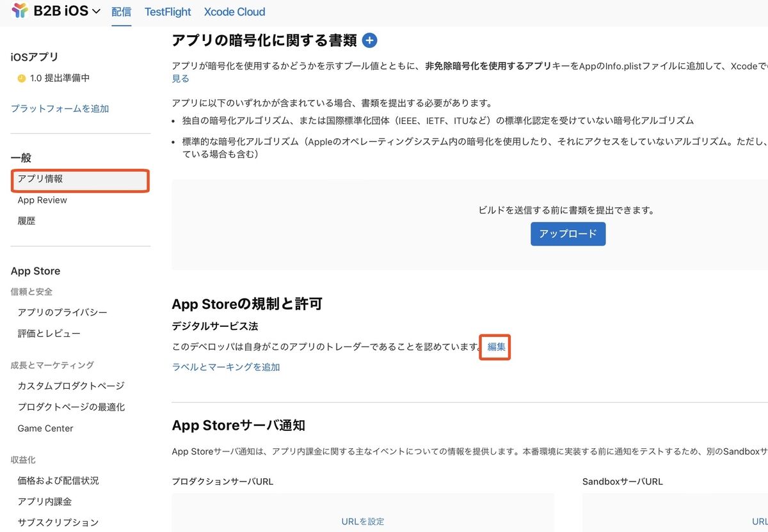This screenshot has height=532, width=768.
Task: Add encryption document with the plus icon
Action: tap(369, 40)
